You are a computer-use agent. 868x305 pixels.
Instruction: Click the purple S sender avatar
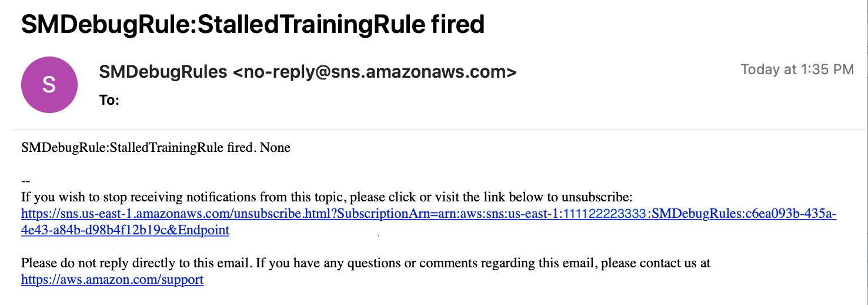click(x=49, y=85)
